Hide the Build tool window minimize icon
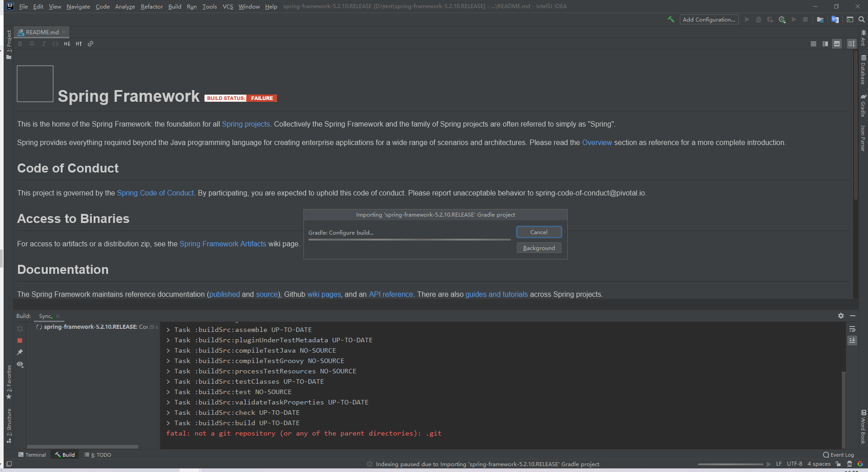868x472 pixels. click(x=853, y=316)
